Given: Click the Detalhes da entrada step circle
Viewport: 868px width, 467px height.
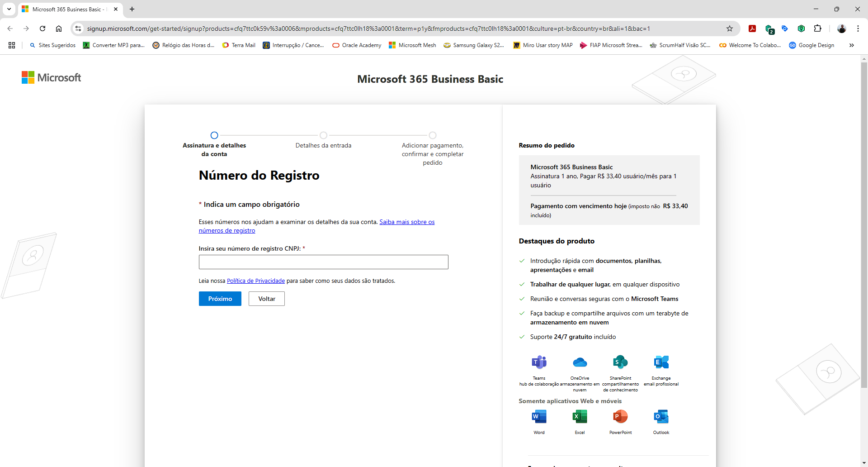Looking at the screenshot, I should 323,135.
